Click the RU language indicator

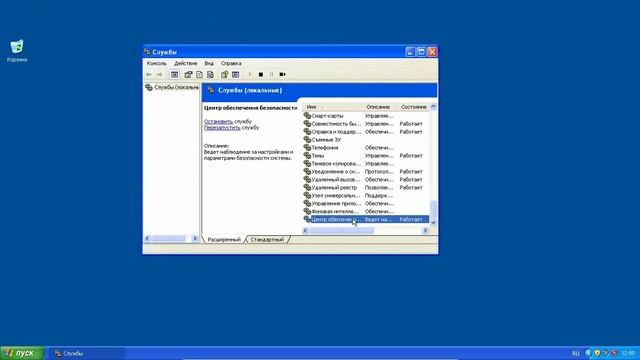tap(576, 353)
